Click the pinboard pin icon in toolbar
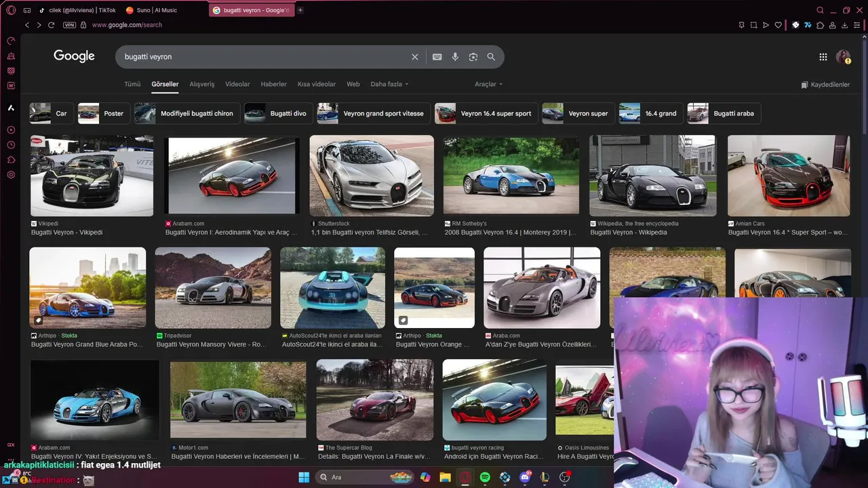Viewport: 868px width, 488px height. coord(741,25)
